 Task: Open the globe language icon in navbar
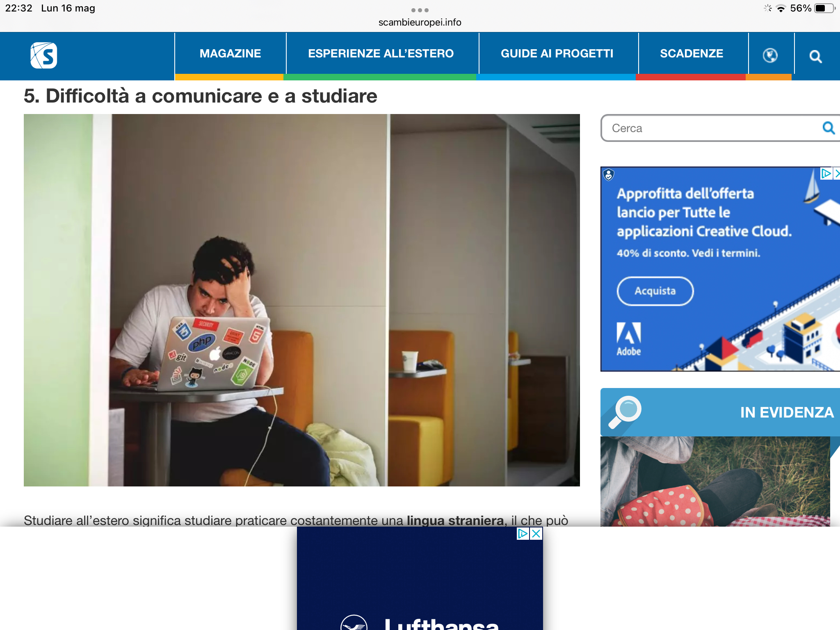pos(770,55)
